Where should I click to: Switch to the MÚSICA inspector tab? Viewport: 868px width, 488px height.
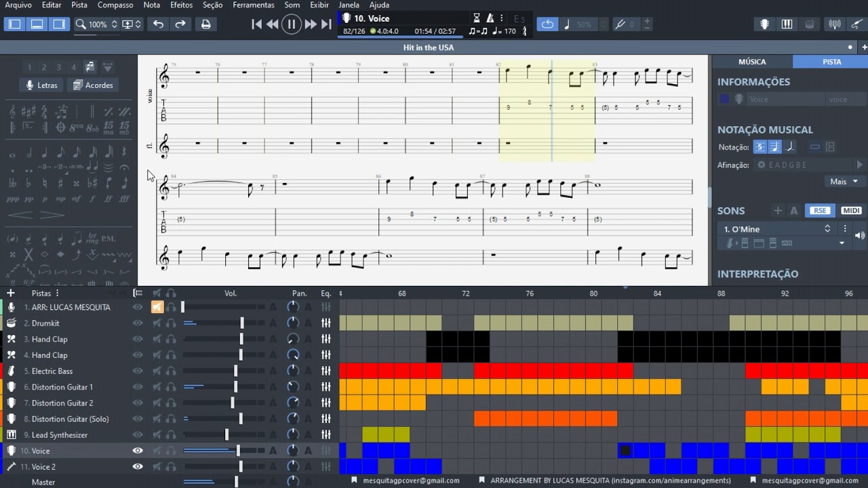pyautogui.click(x=752, y=62)
